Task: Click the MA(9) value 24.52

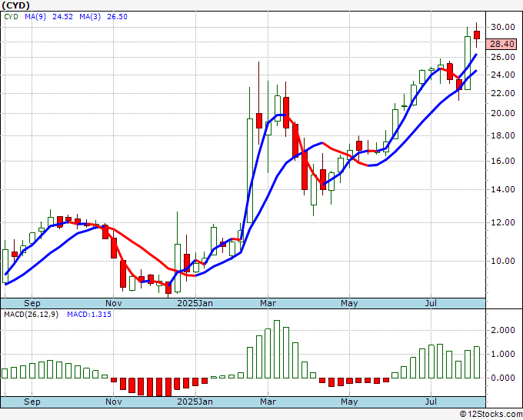Action: 63,17
